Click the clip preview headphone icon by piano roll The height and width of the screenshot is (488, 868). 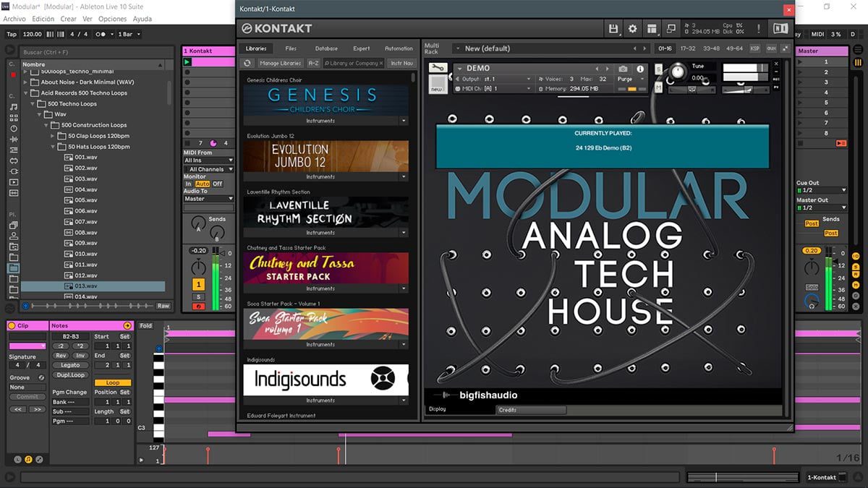[x=159, y=348]
